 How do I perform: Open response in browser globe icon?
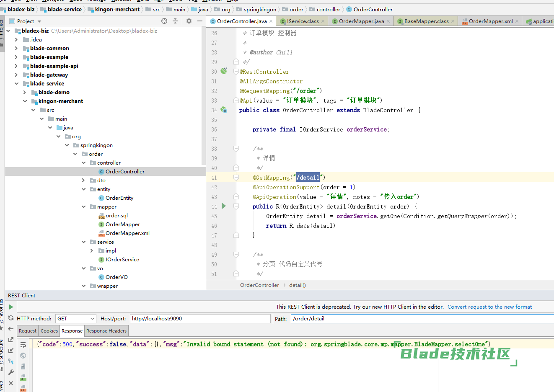click(x=23, y=356)
